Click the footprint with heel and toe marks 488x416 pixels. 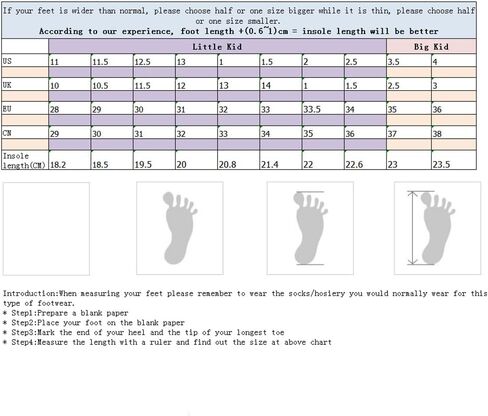point(310,228)
